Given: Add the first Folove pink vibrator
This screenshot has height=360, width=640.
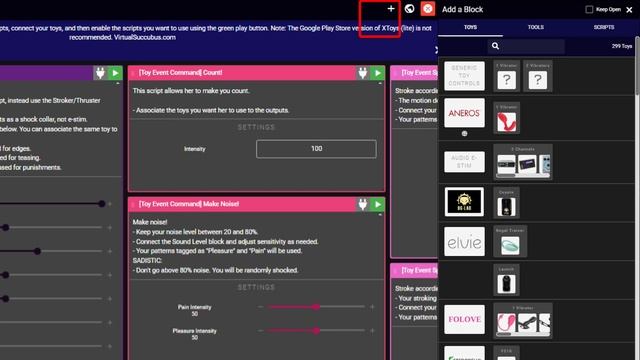Looking at the screenshot, I should click(x=506, y=322).
